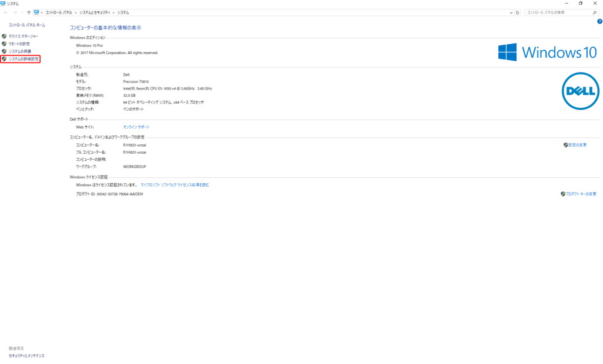Click 設定の変更 beside the computer name
Viewport: 603px width, 364px height.
(577, 145)
